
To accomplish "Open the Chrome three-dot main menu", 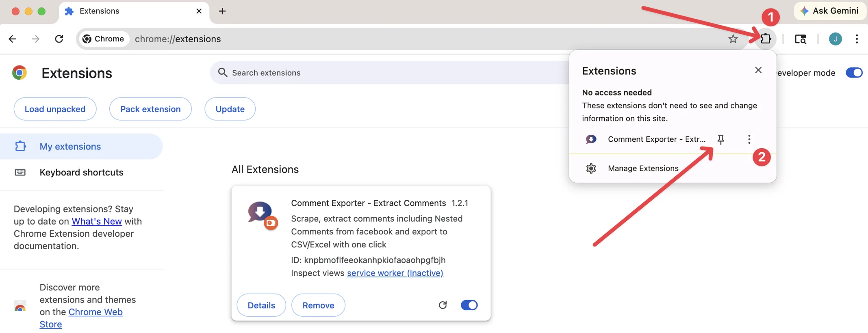I will [857, 39].
